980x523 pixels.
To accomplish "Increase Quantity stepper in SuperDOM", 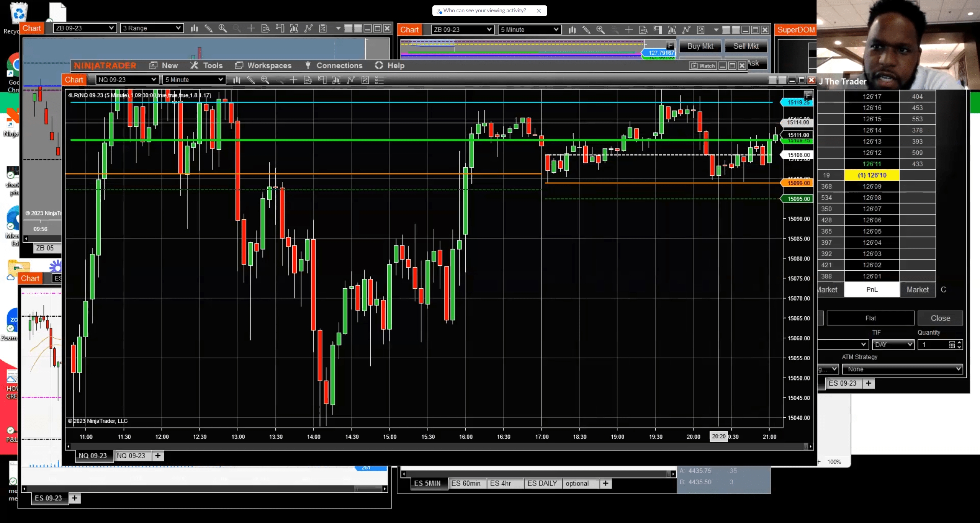I will click(x=959, y=342).
